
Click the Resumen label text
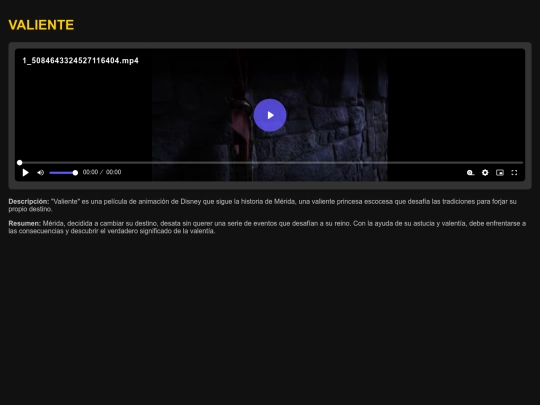25,224
